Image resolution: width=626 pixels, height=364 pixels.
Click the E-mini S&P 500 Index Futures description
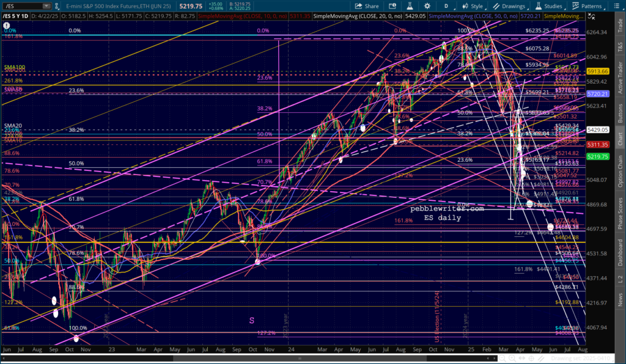[x=119, y=6]
